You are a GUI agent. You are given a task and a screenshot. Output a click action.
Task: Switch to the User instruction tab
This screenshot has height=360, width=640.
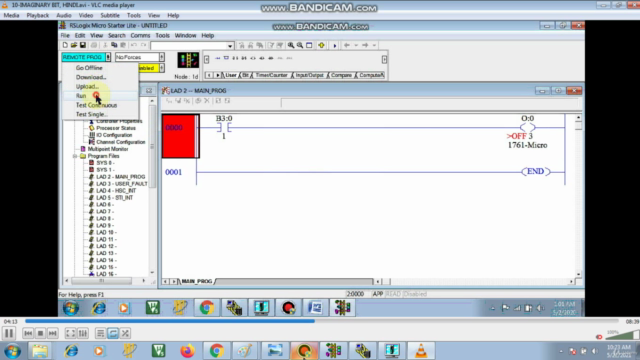coord(231,75)
